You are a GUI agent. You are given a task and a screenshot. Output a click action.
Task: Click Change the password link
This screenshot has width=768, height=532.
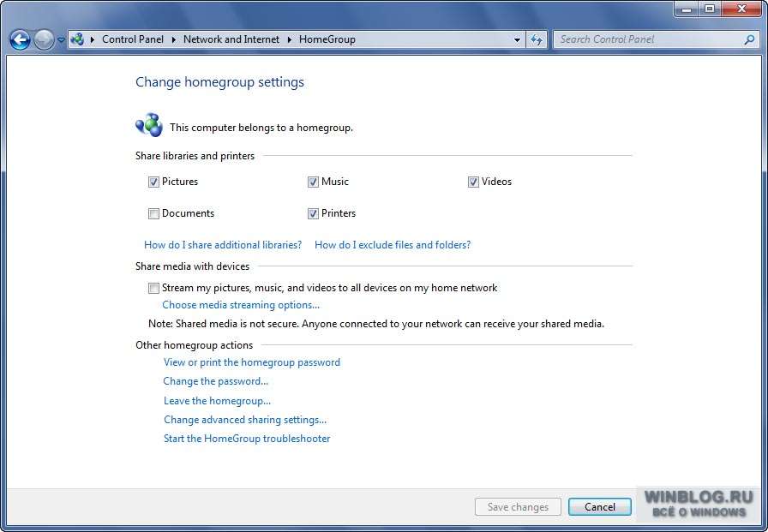point(215,381)
